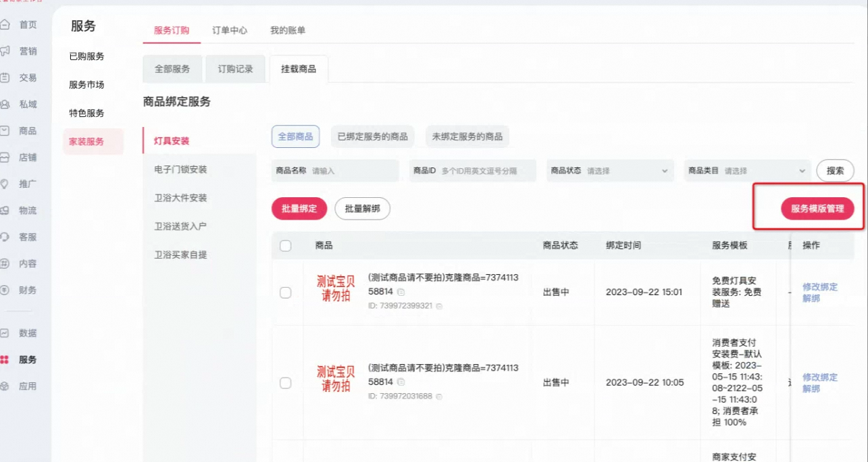Click 解绑 for product 739972031688

(x=811, y=389)
